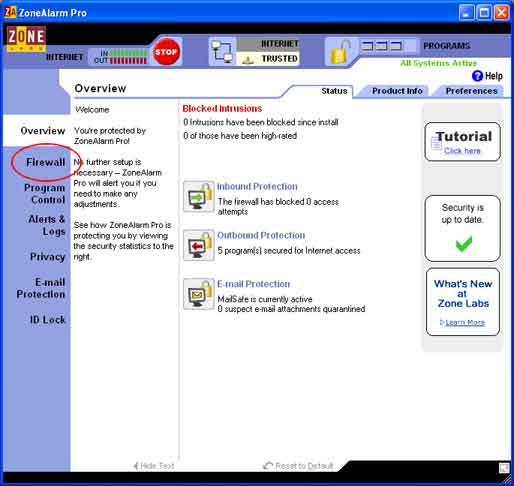Click the networks computer icon
Screen dimensions: 514x486
coord(222,51)
